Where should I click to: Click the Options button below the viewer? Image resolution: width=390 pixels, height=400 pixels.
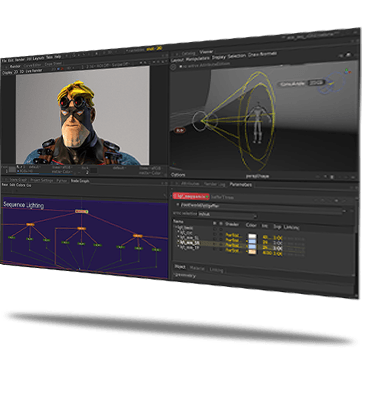tap(178, 175)
